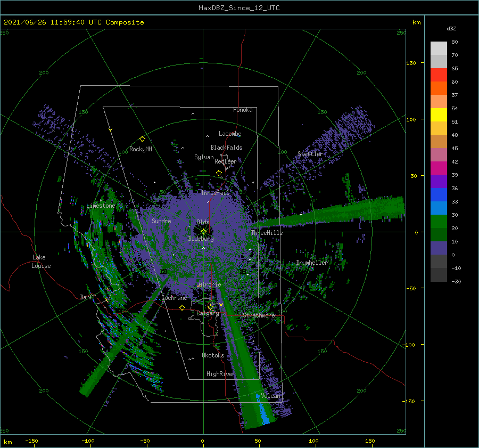479x448 pixels.
Task: Click the MaxDBZ_Since_12_UTC title
Action: click(x=239, y=8)
